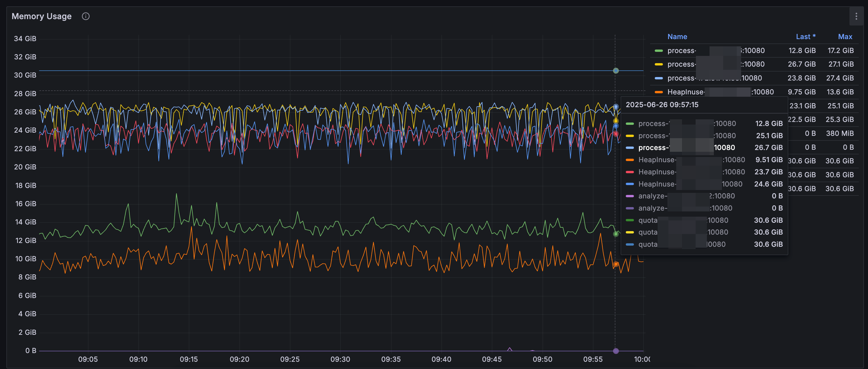Toggle process series with 17.2 GiB max

pyautogui.click(x=681, y=51)
